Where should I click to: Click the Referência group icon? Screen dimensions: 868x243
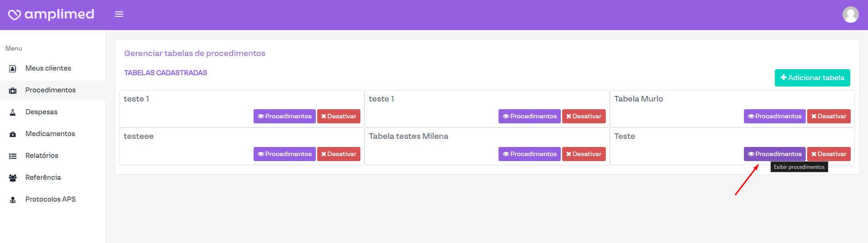[x=13, y=178]
